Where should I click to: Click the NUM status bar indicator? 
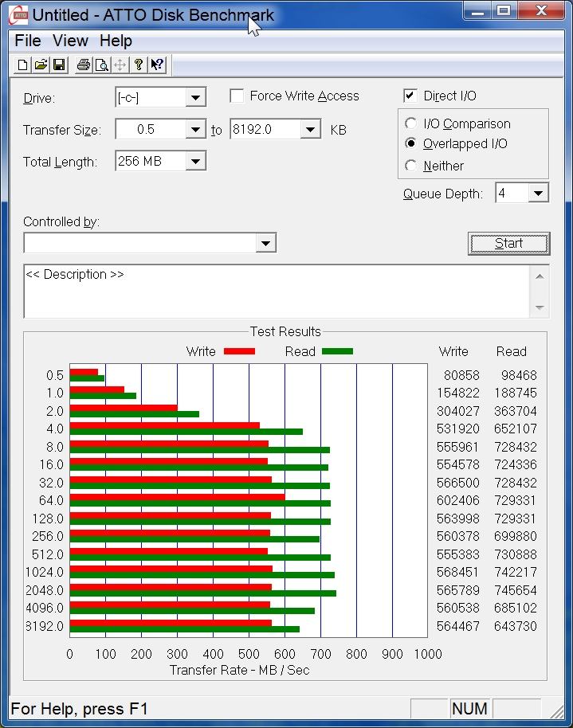(469, 709)
